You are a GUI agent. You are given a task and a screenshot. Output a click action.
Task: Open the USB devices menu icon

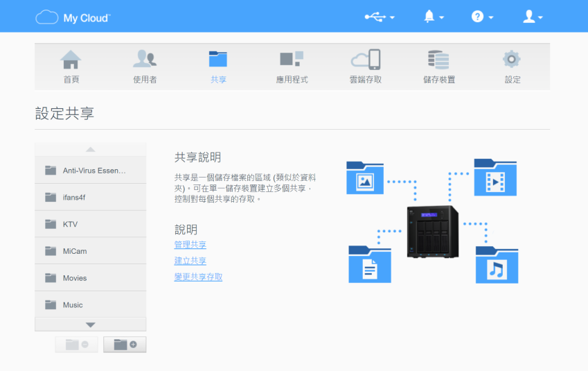375,17
